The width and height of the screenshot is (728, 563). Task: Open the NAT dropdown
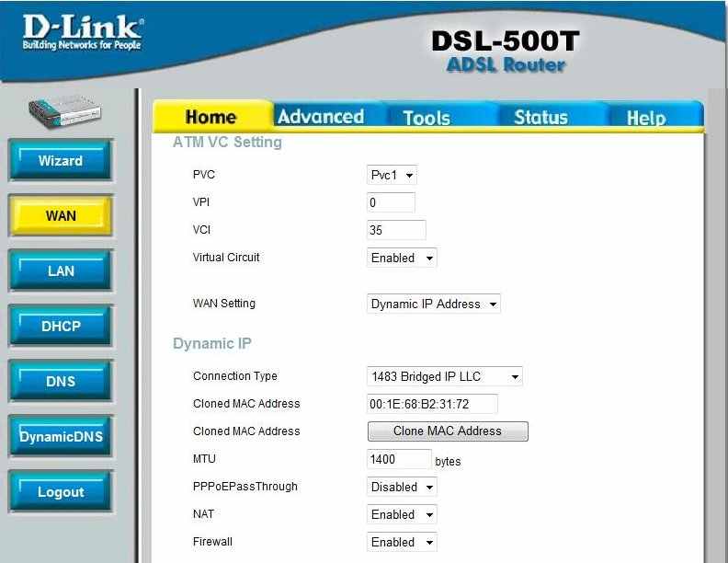(x=402, y=514)
